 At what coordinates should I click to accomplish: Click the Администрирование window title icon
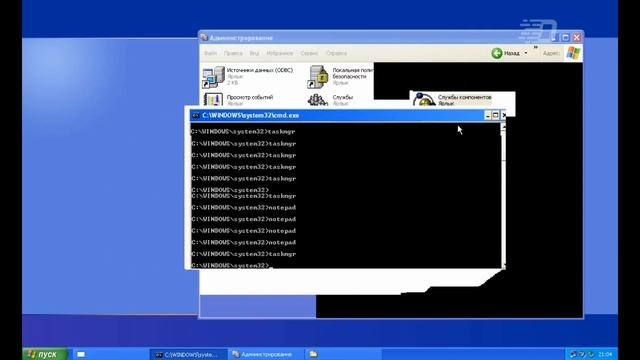tap(204, 38)
